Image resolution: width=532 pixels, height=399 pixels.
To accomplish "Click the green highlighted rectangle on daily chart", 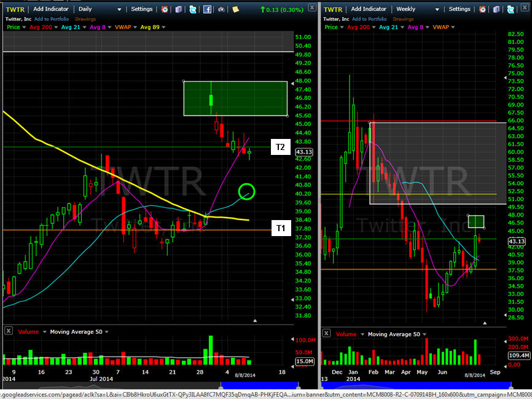I will (x=235, y=98).
